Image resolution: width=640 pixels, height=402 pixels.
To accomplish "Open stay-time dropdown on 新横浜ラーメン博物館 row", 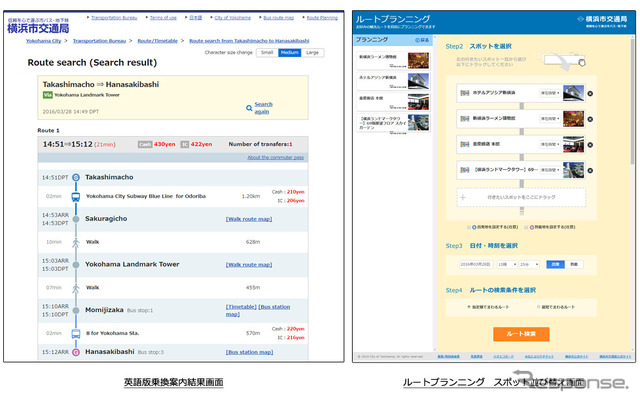I will [x=550, y=118].
